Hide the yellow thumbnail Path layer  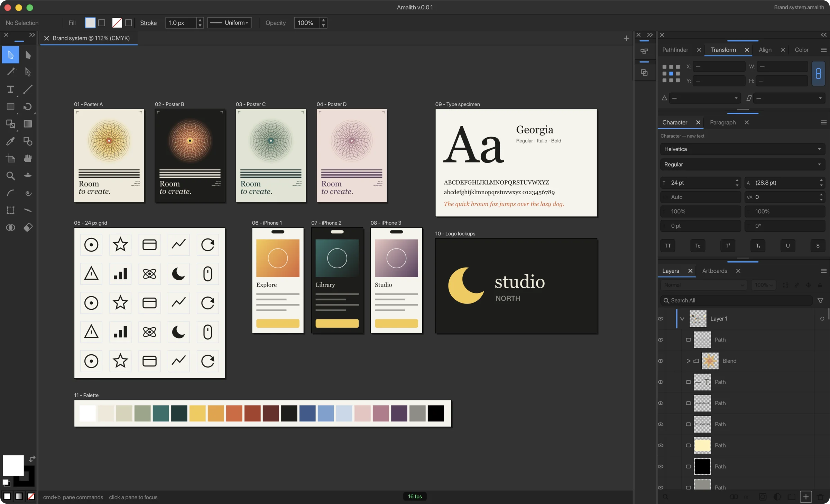[x=661, y=445]
